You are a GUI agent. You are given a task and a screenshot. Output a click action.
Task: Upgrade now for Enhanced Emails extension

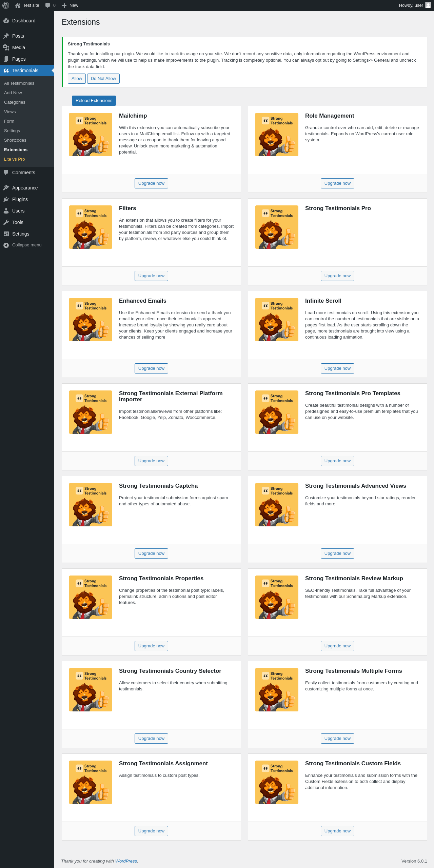[x=151, y=368]
